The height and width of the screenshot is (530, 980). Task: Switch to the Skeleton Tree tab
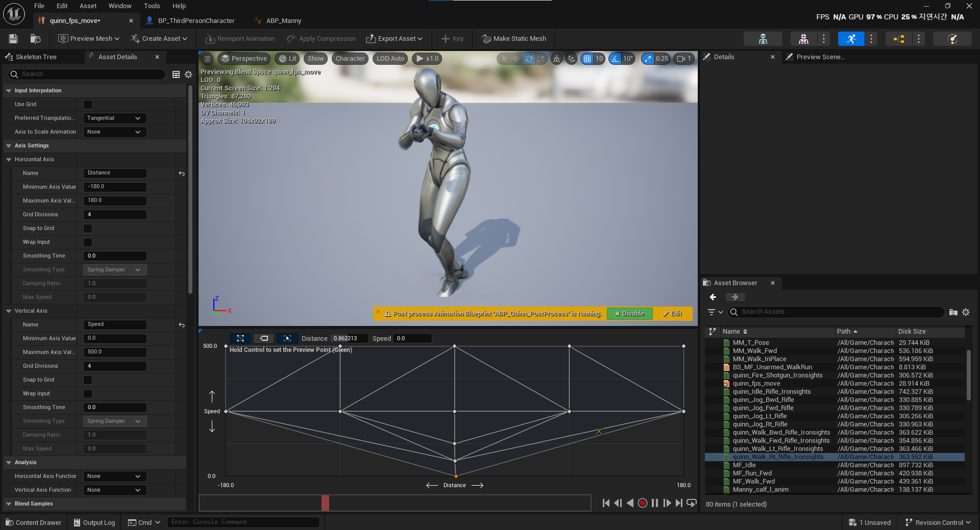click(36, 57)
